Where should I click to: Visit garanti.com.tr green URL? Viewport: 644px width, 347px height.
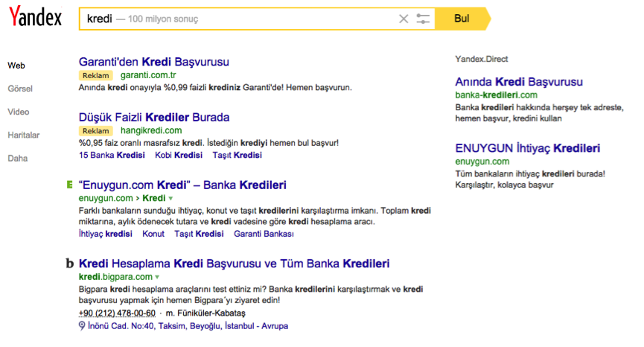148,75
